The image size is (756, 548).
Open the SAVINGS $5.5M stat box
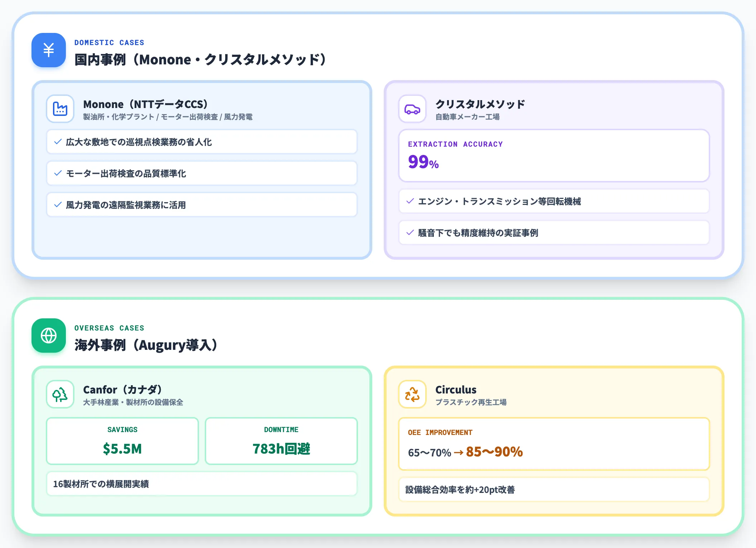point(122,441)
